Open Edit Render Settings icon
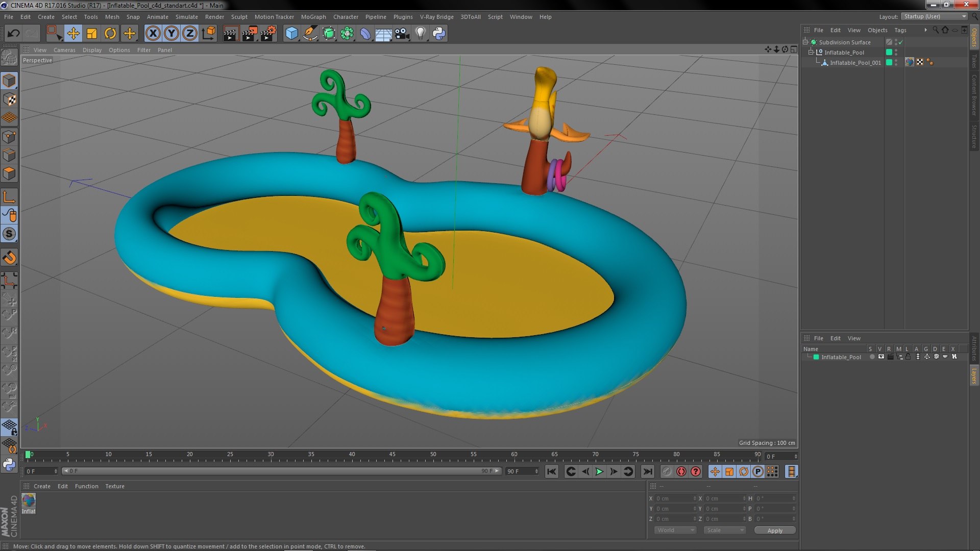This screenshot has width=980, height=551. (268, 34)
